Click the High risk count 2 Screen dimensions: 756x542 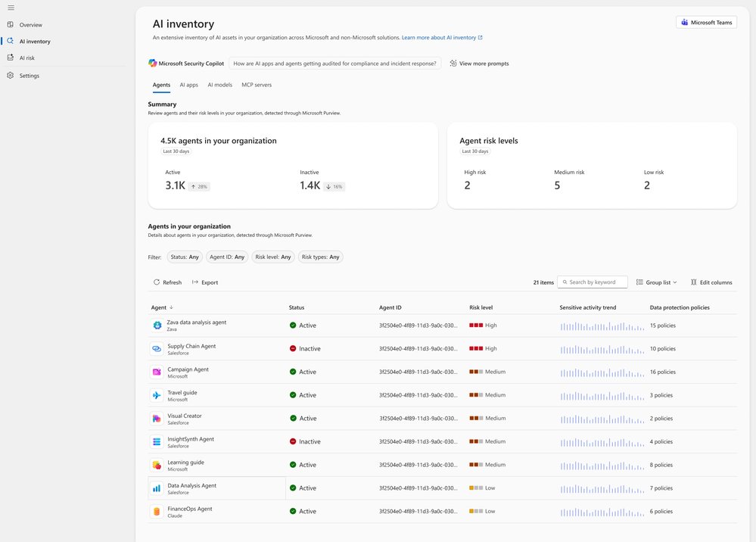[467, 185]
